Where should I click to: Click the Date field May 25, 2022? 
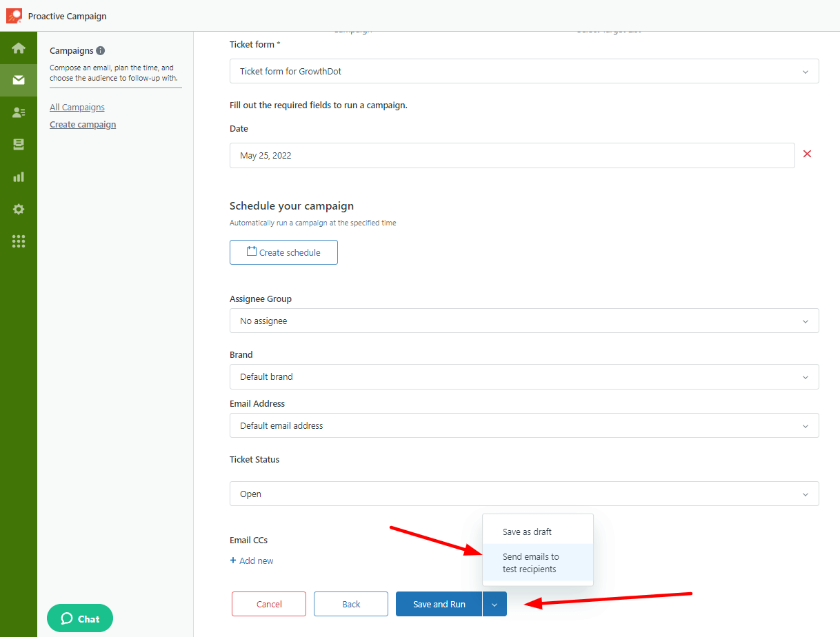click(x=512, y=155)
